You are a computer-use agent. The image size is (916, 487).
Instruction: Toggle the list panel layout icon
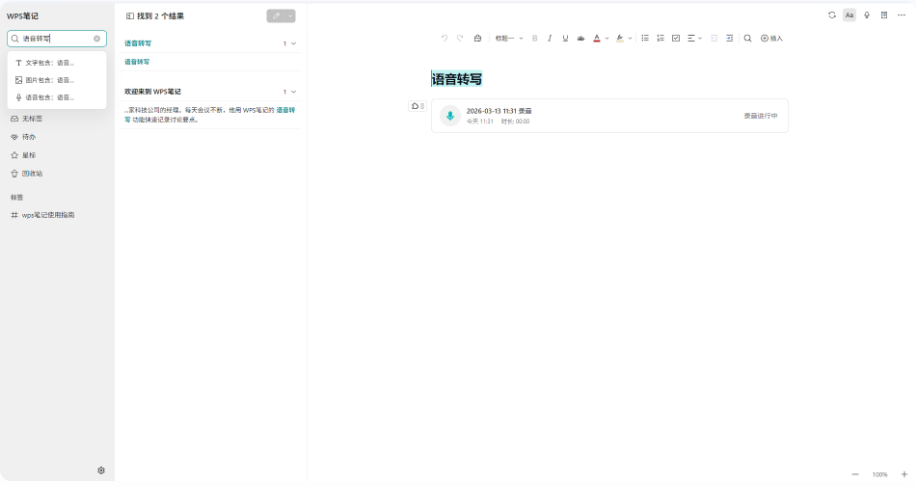(130, 16)
